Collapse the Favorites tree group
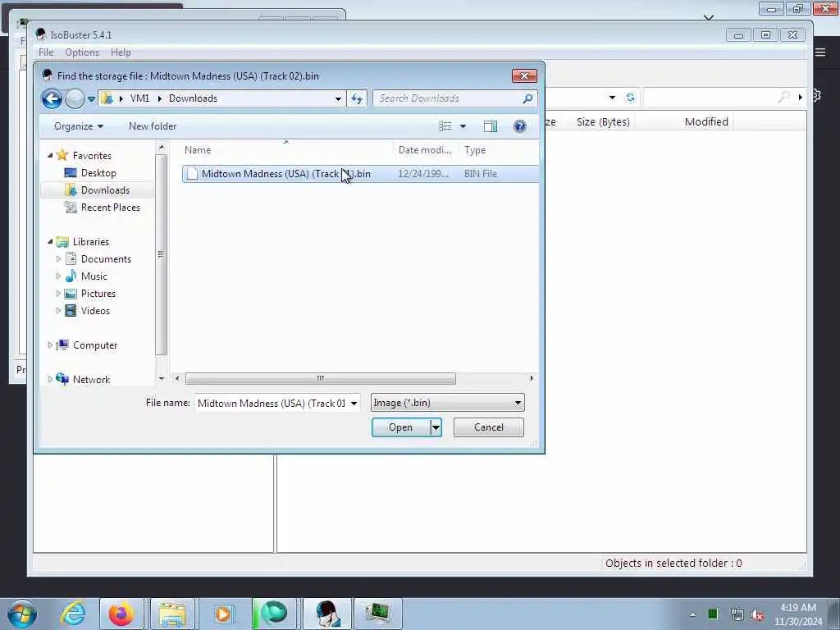840x630 pixels. (x=50, y=155)
